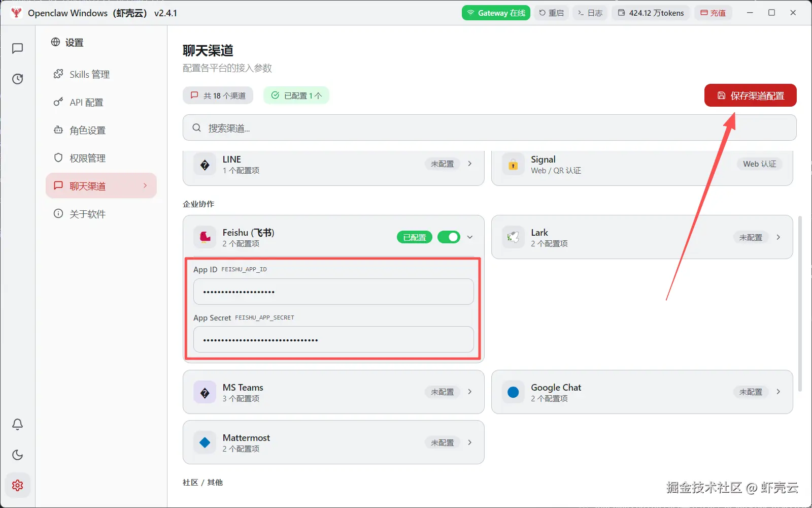Click the Gateway 在线 status indicator
The image size is (812, 508).
tap(496, 13)
